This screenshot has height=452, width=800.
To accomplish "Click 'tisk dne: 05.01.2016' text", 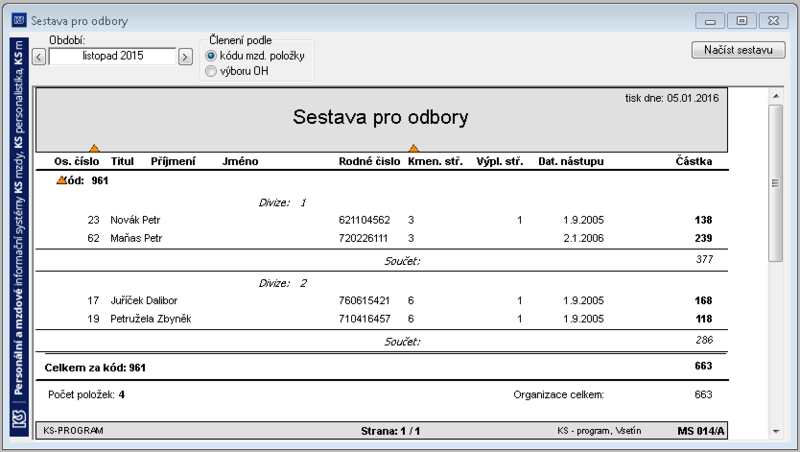I will click(671, 98).
